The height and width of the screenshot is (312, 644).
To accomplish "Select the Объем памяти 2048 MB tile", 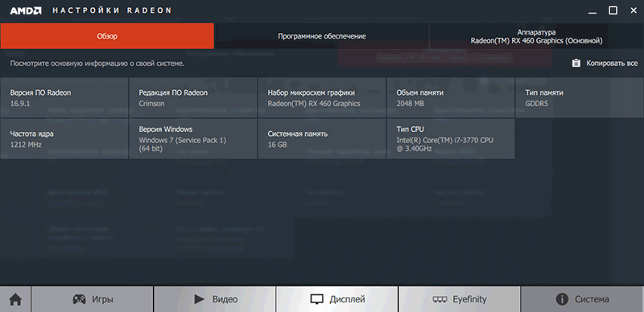I will (x=451, y=98).
